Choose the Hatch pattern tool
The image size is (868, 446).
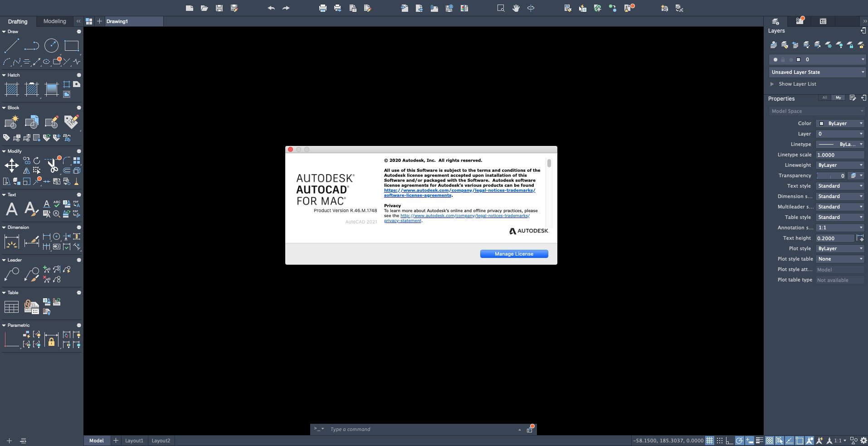pos(11,89)
